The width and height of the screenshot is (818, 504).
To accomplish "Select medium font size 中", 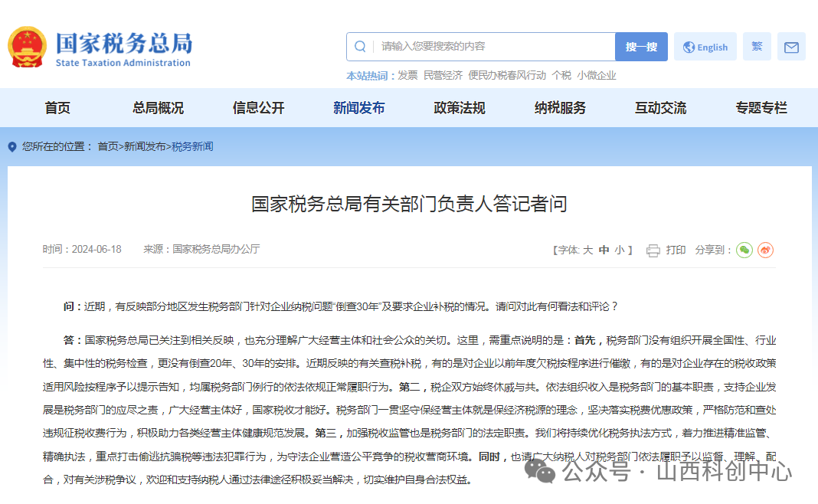I will pos(604,250).
